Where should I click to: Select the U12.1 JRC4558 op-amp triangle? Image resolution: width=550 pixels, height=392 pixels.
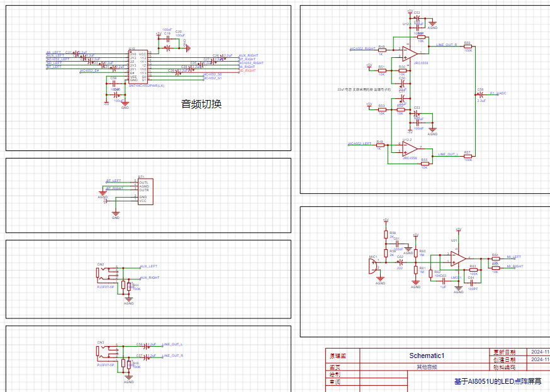(x=410, y=53)
